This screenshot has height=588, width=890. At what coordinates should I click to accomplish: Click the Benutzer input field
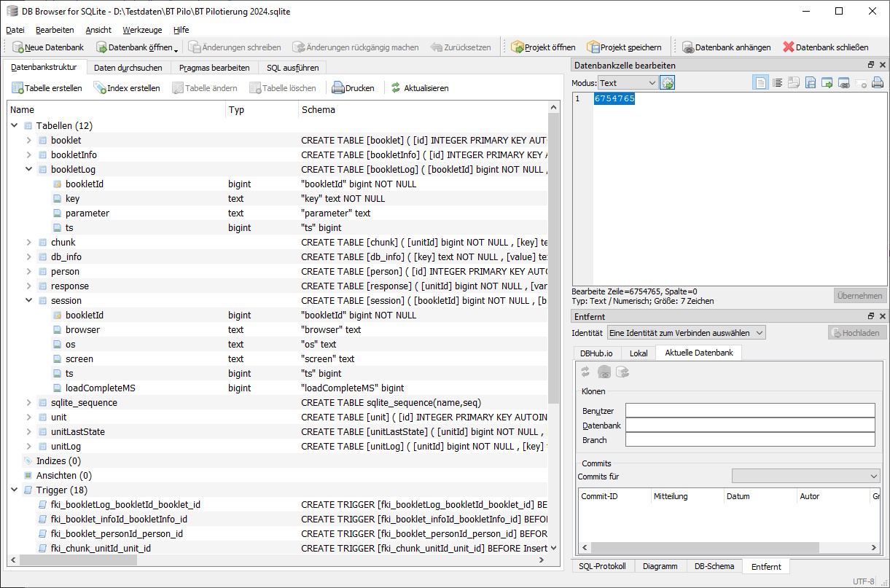749,411
